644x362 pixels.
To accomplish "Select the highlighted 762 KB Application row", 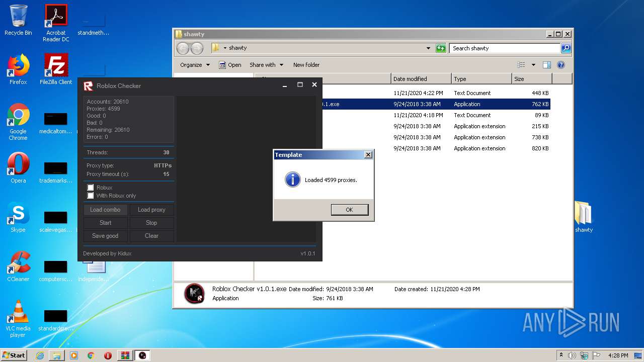I will coord(403,104).
